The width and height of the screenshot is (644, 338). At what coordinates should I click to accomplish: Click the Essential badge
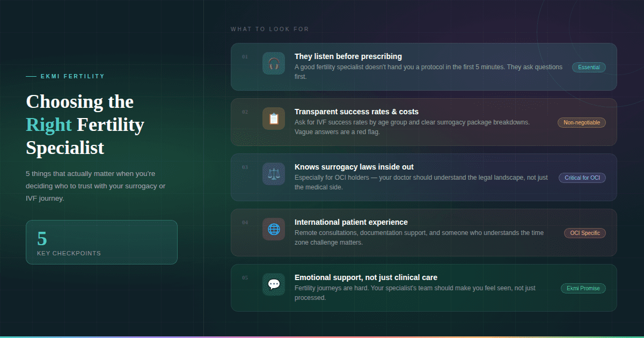[589, 68]
